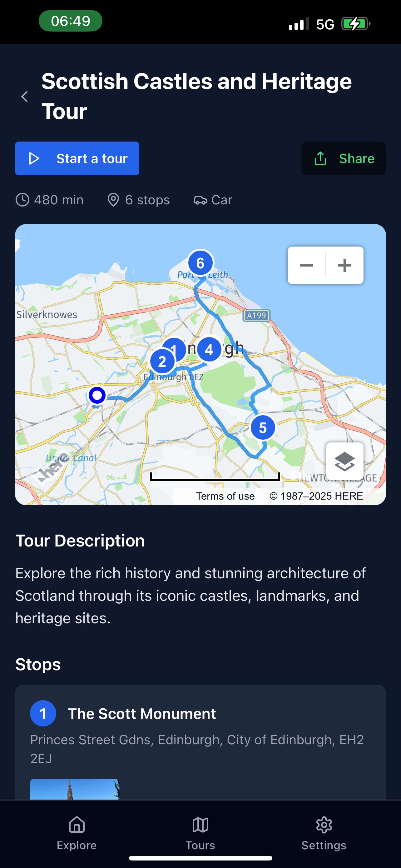Tap the Start a tour button

[x=77, y=158]
